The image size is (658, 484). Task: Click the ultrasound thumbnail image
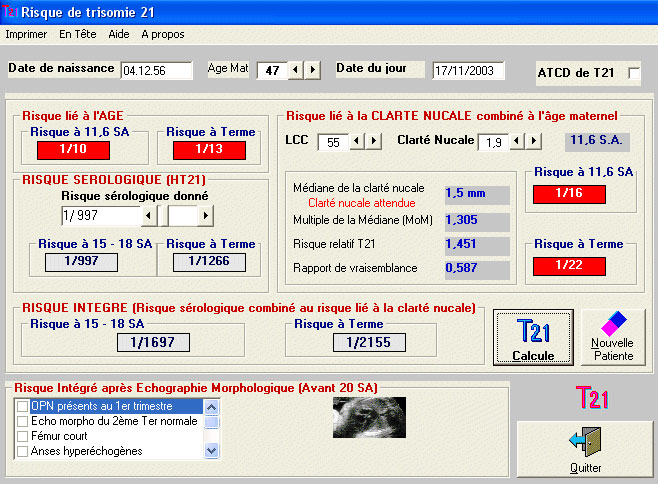pos(368,417)
